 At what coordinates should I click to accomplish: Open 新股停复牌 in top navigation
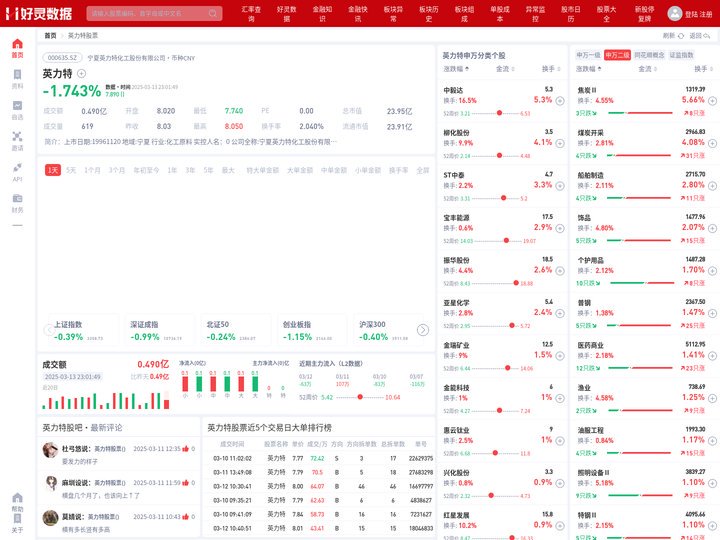pyautogui.click(x=644, y=14)
